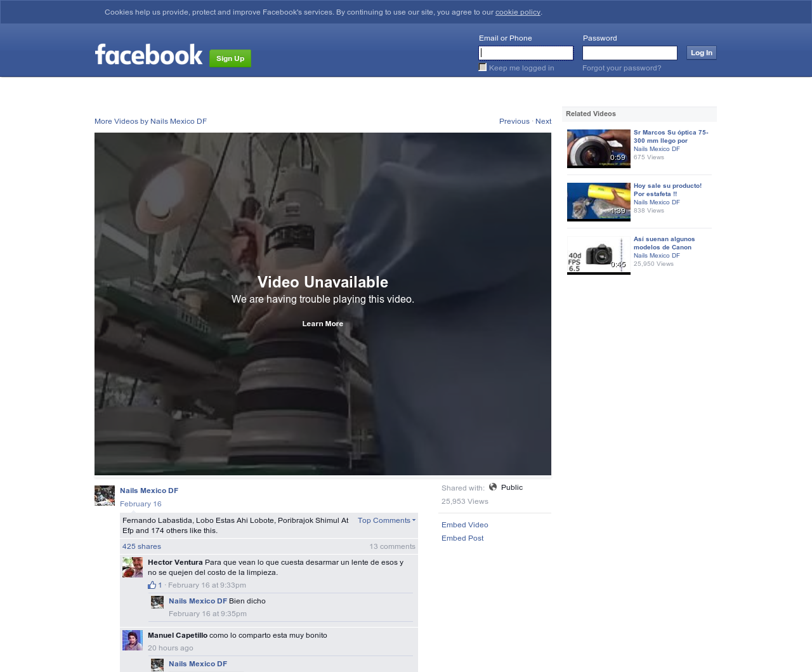The height and width of the screenshot is (672, 812).
Task: Open Manuel Capetillo's avatar picture
Action: point(133,640)
